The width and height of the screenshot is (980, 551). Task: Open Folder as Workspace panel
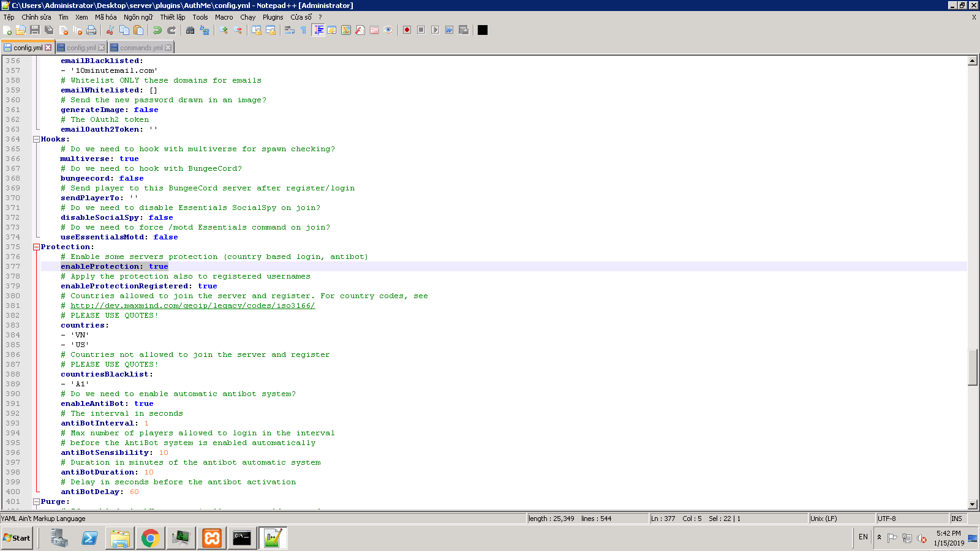pyautogui.click(x=374, y=30)
